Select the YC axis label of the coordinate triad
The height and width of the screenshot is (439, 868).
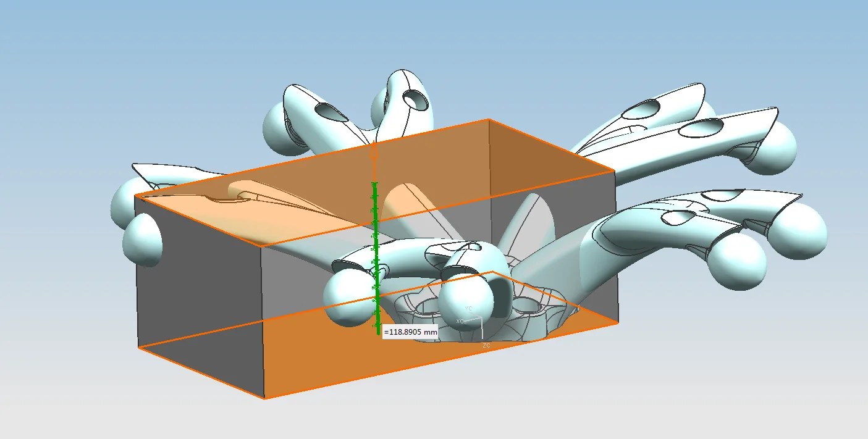[468, 307]
